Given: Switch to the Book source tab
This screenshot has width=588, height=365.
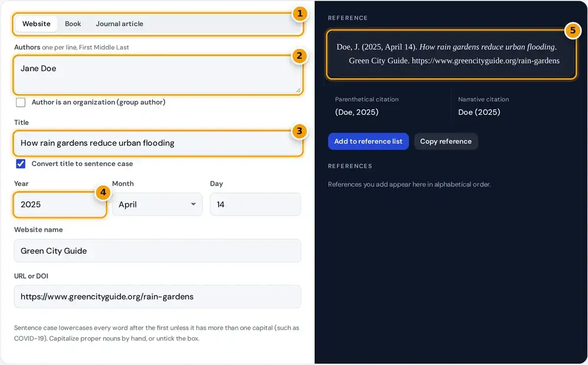Looking at the screenshot, I should pyautogui.click(x=73, y=24).
